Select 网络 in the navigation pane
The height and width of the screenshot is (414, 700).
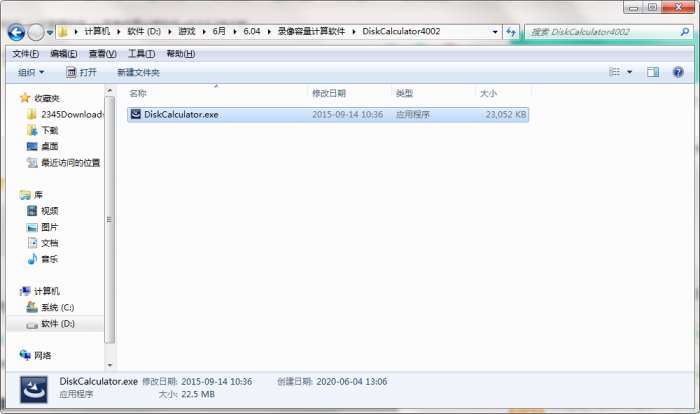point(42,355)
